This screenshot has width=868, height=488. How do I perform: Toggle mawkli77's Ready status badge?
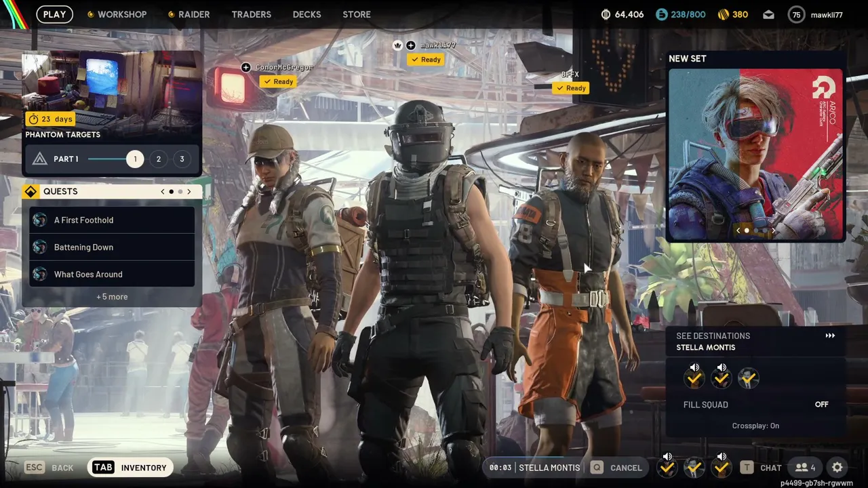426,60
